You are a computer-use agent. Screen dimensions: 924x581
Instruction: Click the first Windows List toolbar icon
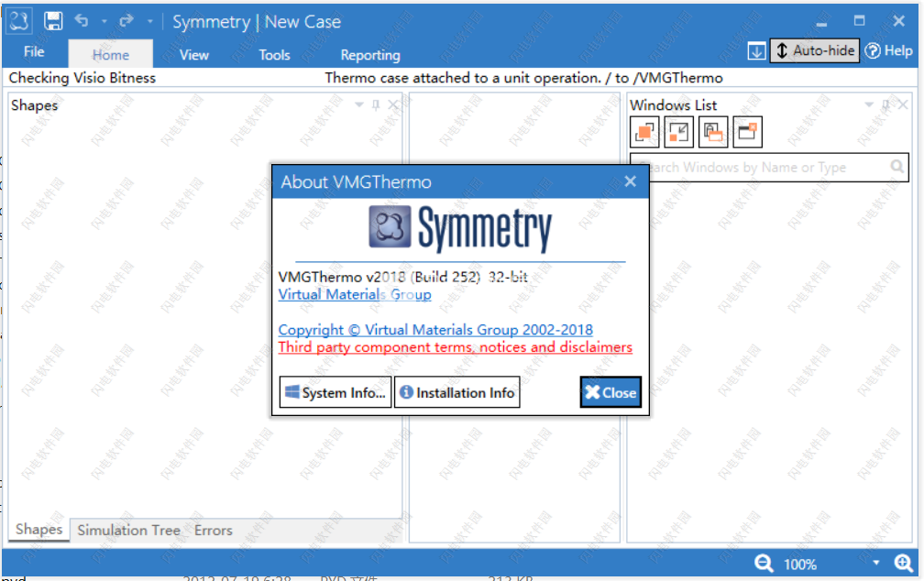[x=644, y=131]
